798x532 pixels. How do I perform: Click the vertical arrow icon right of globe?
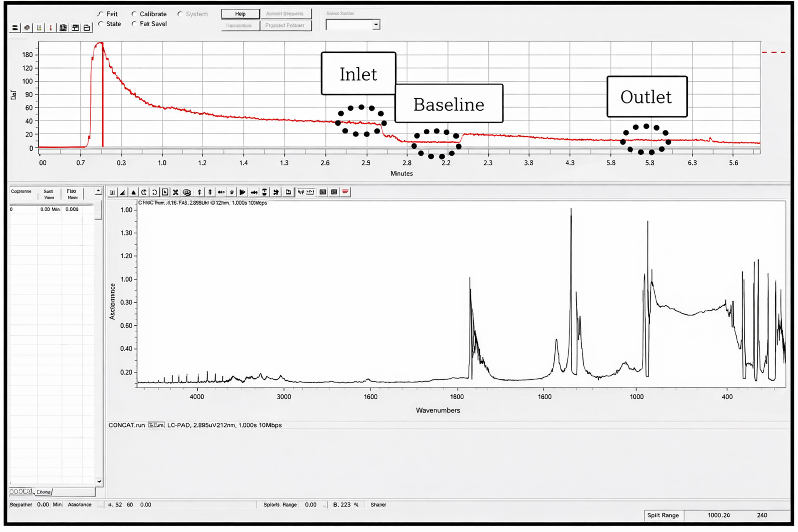pos(199,192)
